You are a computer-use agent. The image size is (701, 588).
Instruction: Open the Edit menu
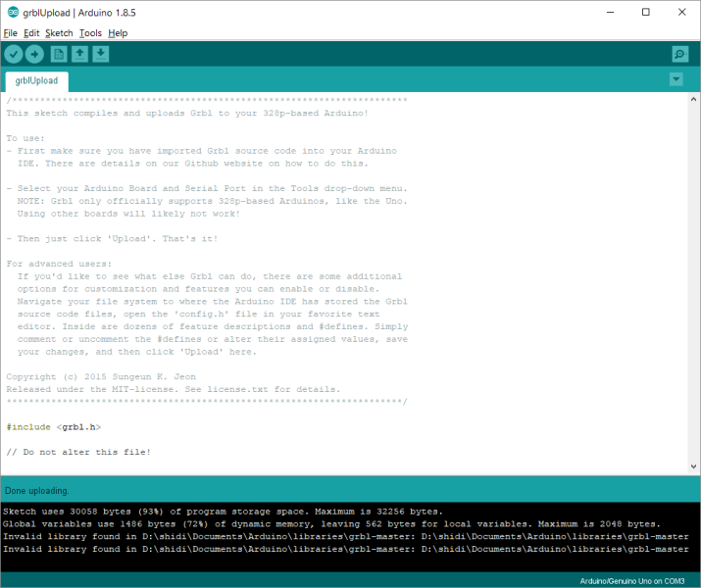point(31,33)
